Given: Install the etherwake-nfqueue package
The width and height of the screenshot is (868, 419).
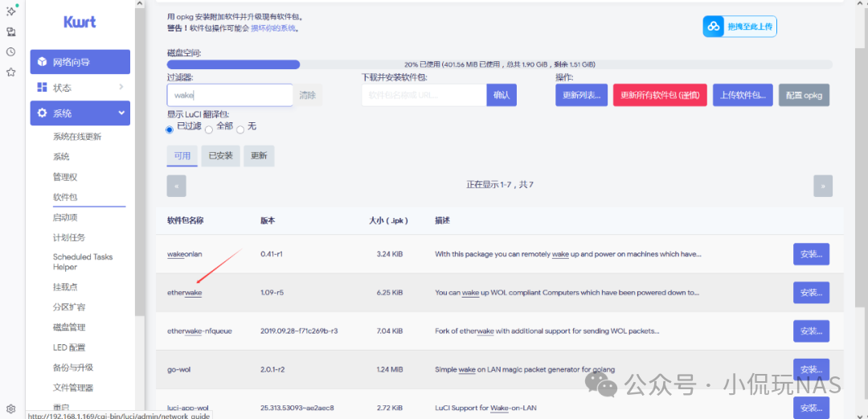Looking at the screenshot, I should tap(811, 331).
